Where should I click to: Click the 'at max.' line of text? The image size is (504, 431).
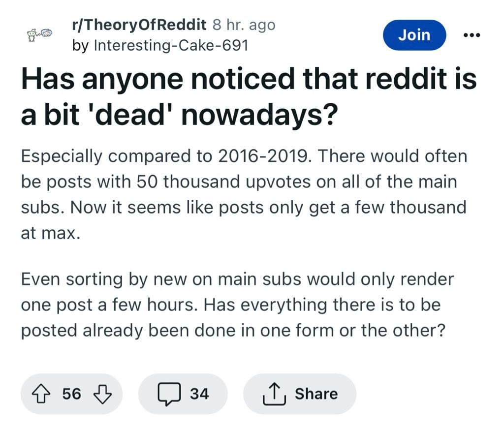pos(51,233)
